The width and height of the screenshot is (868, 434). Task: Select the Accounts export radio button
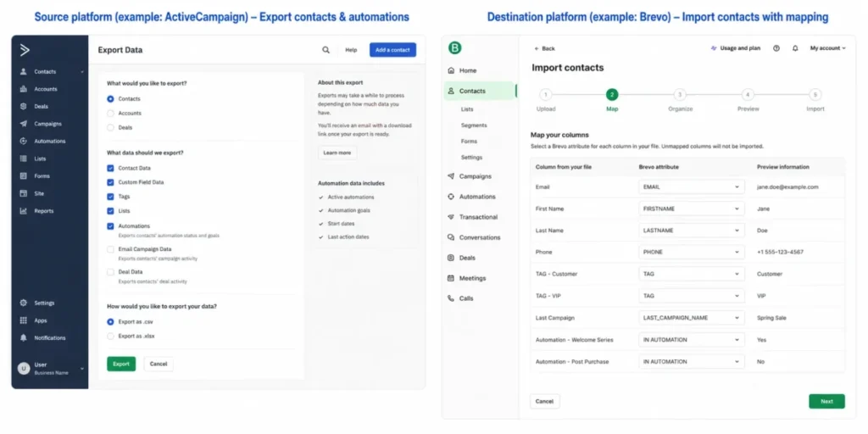[x=110, y=113]
